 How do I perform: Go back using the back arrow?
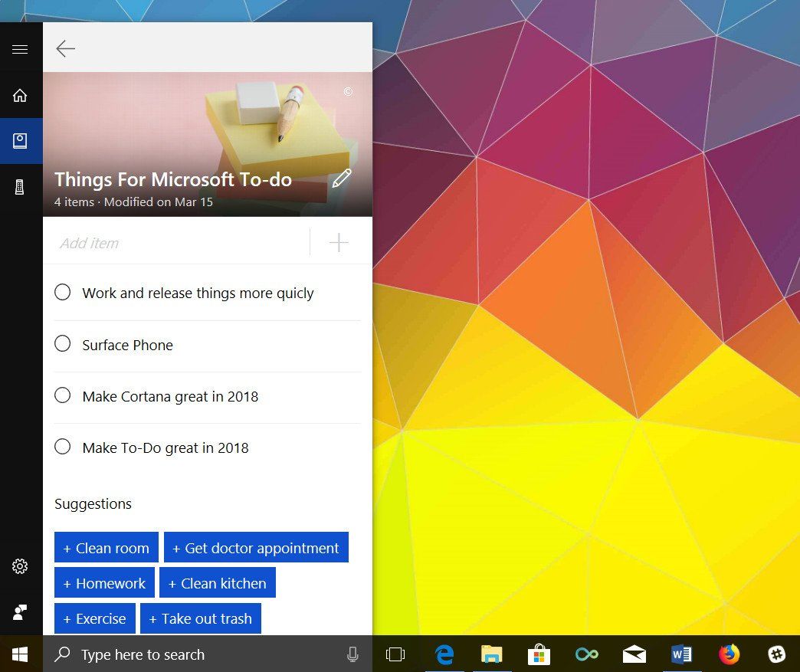(66, 48)
